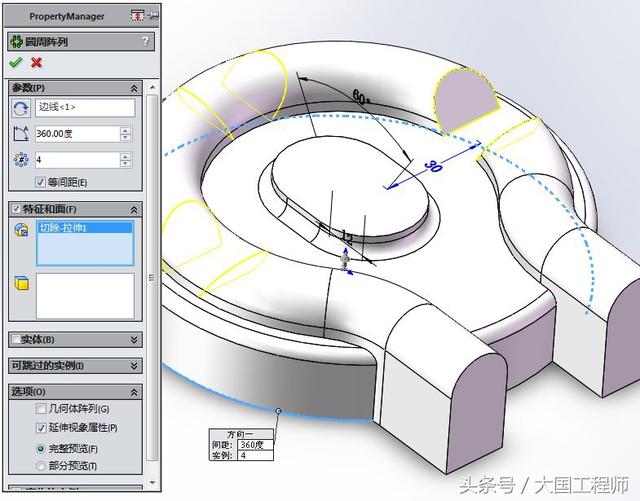Confirm circular pattern with green checkmark
The width and height of the screenshot is (640, 501).
coord(16,62)
